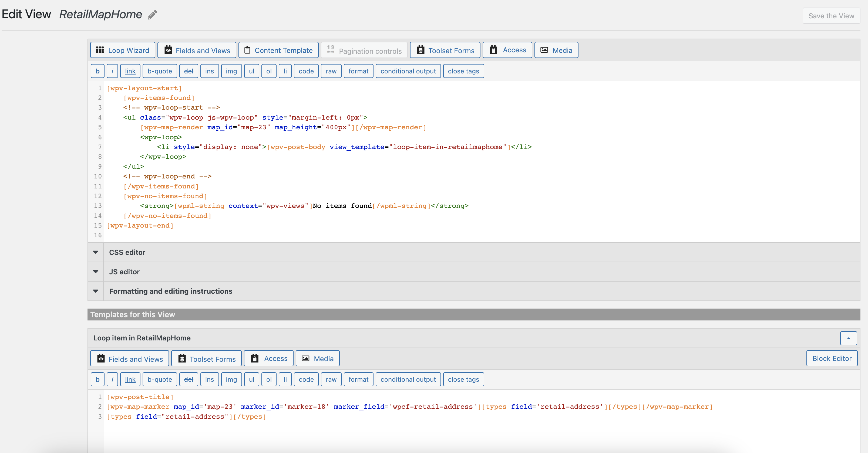
Task: Click the italic i tag in the template editor
Action: point(112,380)
